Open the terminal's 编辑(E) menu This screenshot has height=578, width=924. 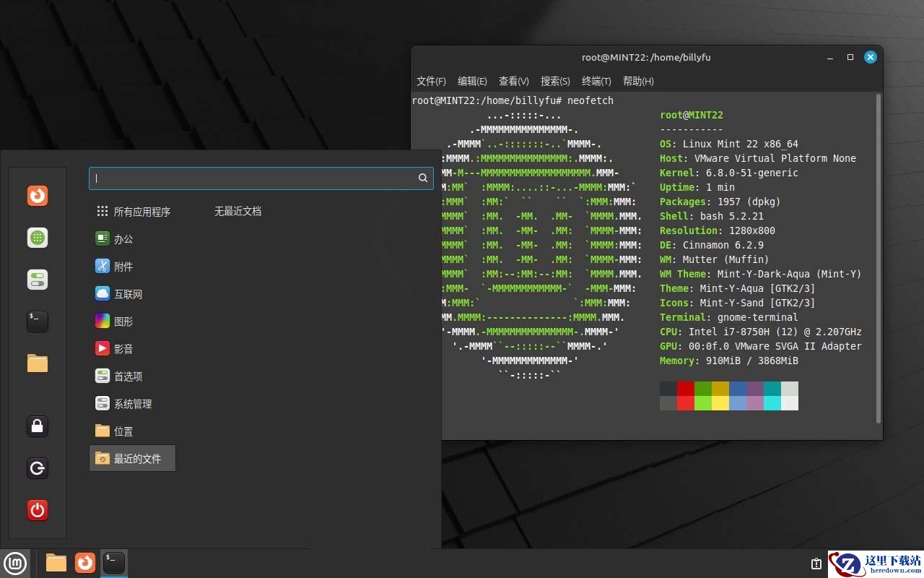(472, 81)
